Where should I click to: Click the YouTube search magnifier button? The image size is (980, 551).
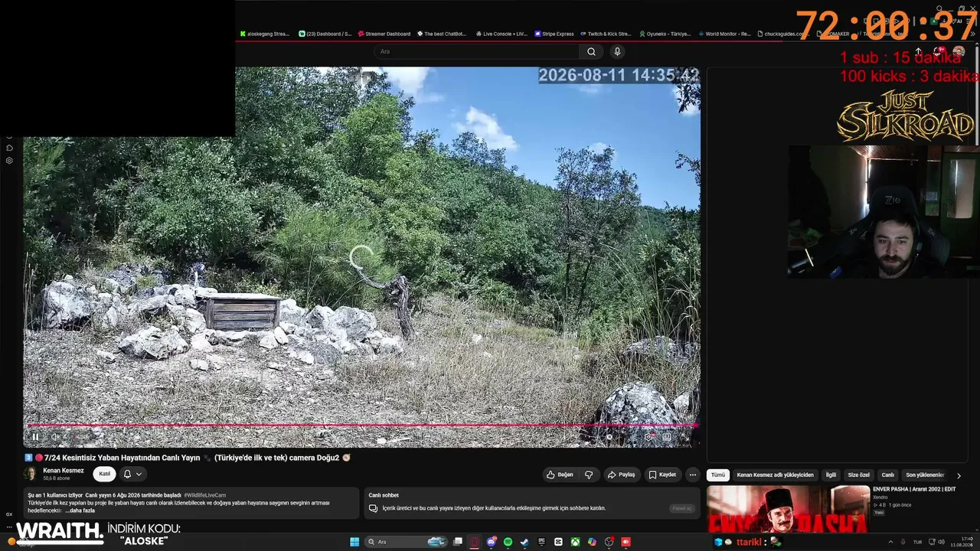point(591,51)
